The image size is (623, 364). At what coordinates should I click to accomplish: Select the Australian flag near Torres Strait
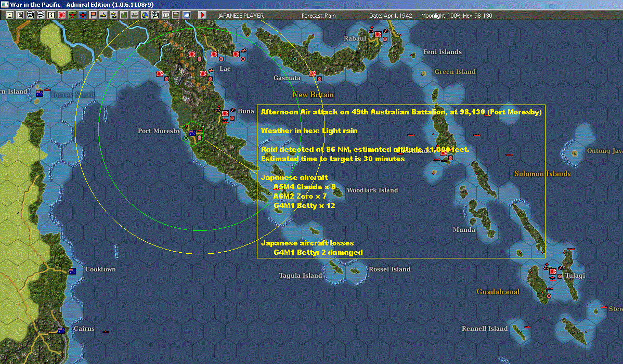pos(40,94)
